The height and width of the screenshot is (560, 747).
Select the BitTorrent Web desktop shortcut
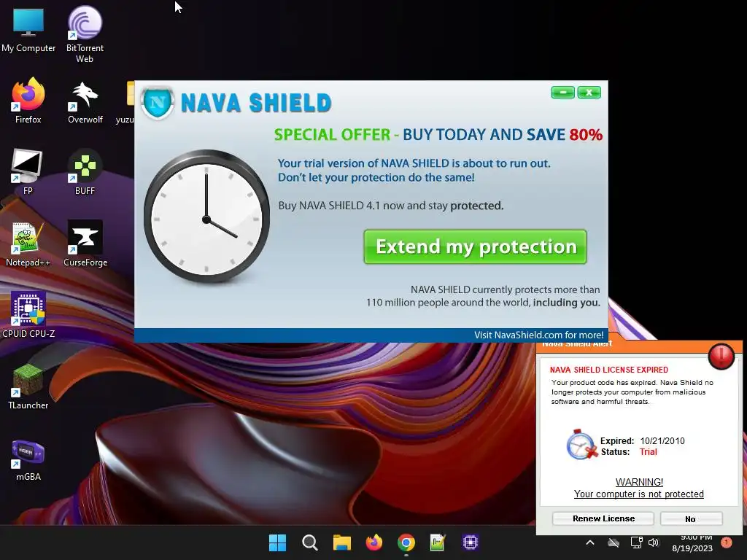pyautogui.click(x=85, y=34)
